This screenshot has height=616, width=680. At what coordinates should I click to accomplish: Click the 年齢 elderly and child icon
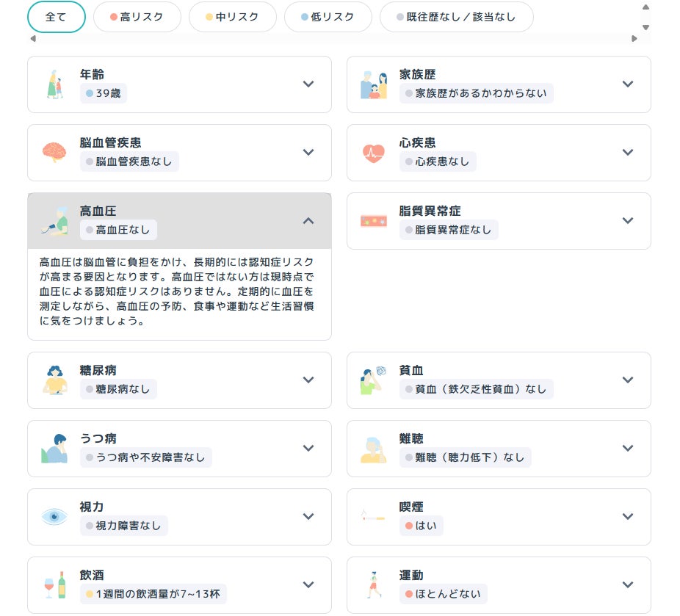(54, 84)
